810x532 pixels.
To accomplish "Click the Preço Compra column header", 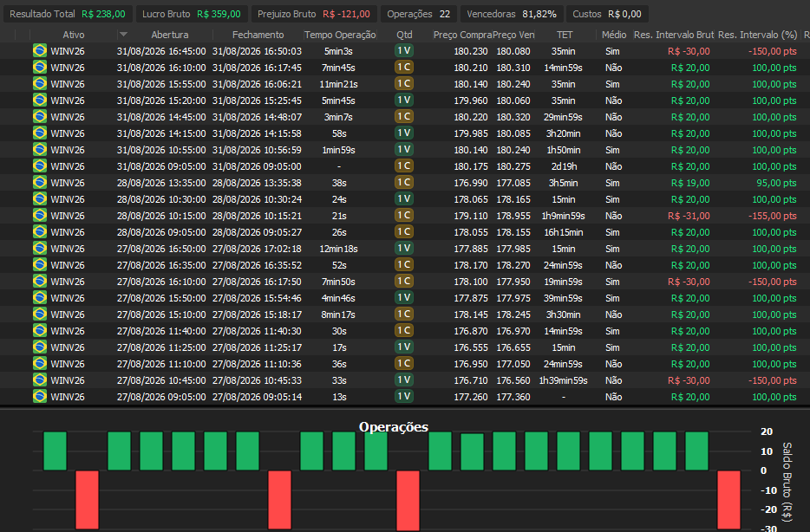I will [x=462, y=35].
